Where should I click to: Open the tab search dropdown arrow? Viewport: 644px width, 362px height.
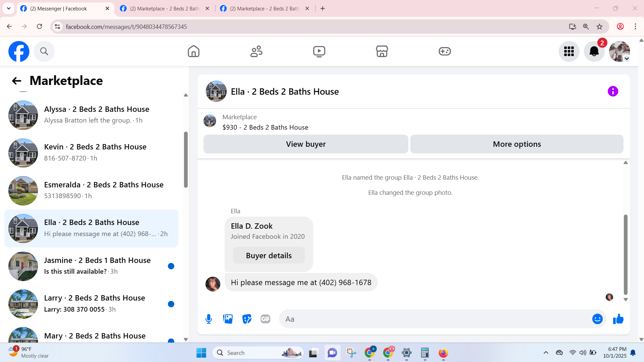(x=9, y=8)
